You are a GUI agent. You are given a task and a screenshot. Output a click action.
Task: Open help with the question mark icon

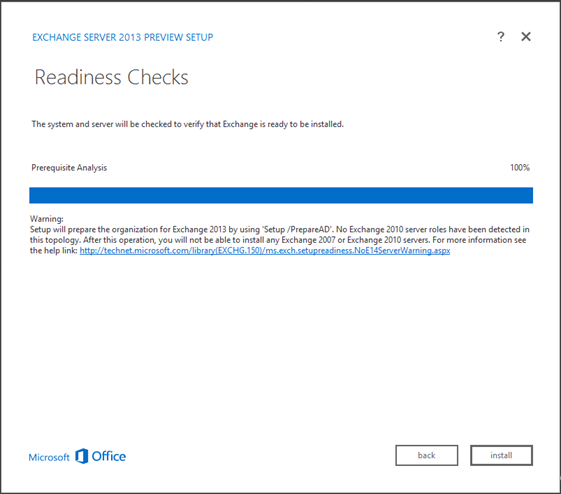tap(501, 36)
